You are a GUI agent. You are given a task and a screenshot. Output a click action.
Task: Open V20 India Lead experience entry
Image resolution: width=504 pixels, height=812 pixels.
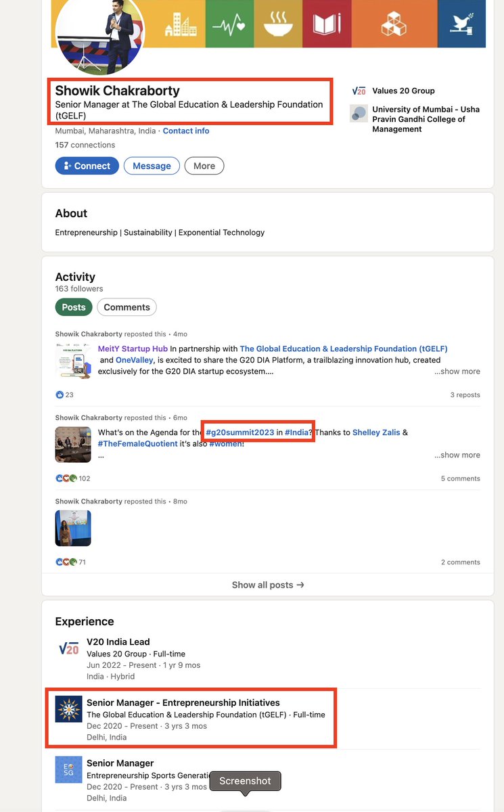[x=118, y=641]
